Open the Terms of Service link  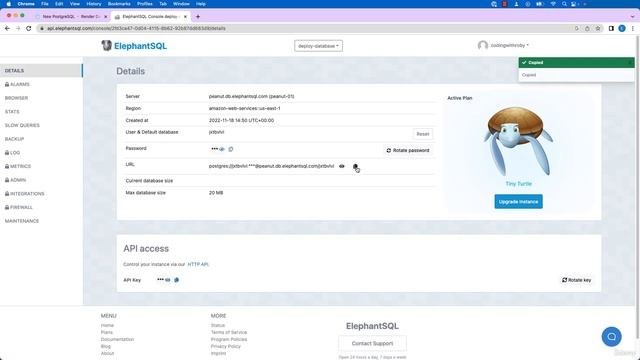click(229, 333)
